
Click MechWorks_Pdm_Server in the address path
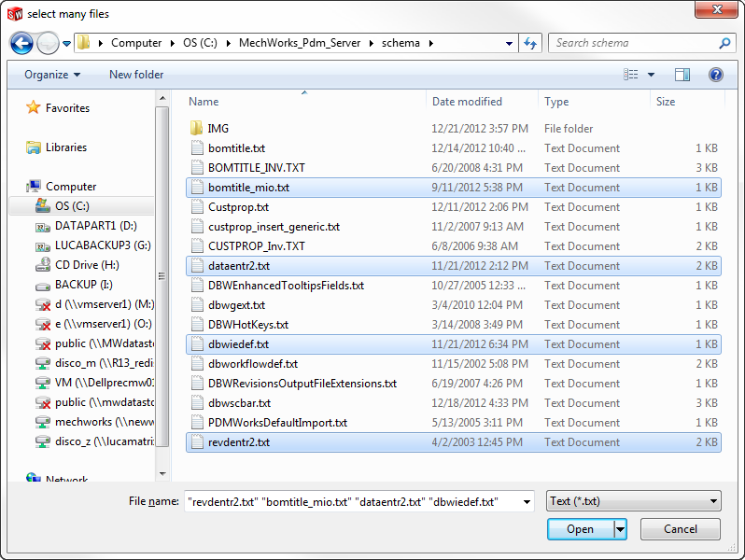pos(300,43)
